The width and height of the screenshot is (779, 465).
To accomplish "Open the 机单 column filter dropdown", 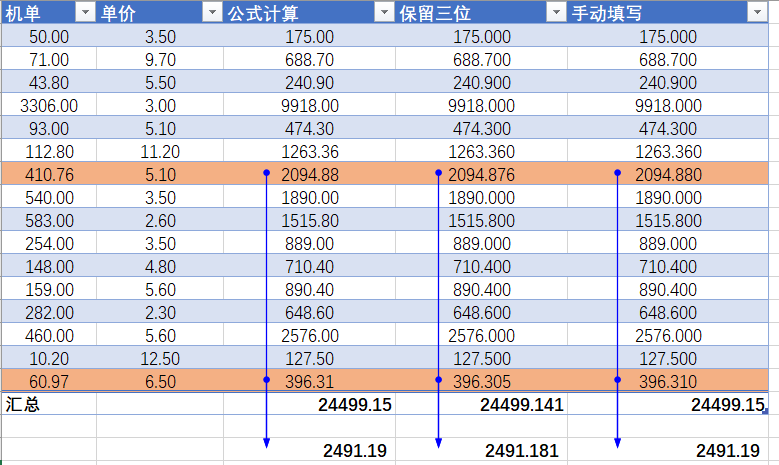I will click(x=85, y=12).
